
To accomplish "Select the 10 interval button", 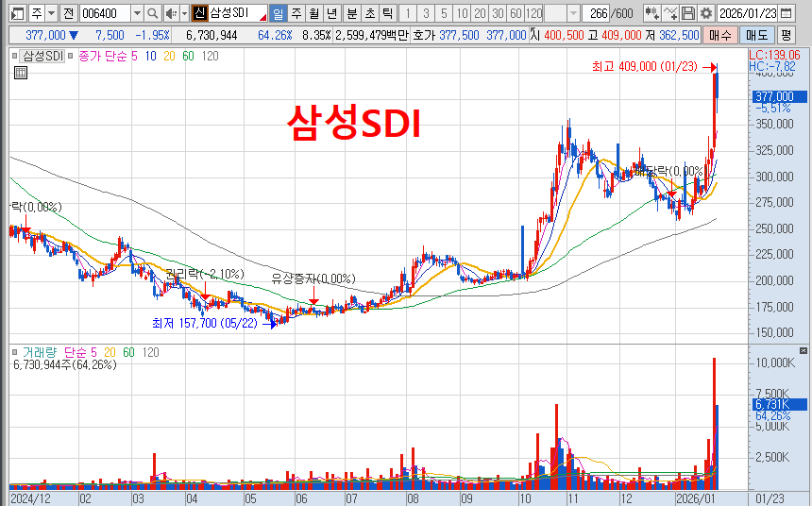I will (x=462, y=13).
